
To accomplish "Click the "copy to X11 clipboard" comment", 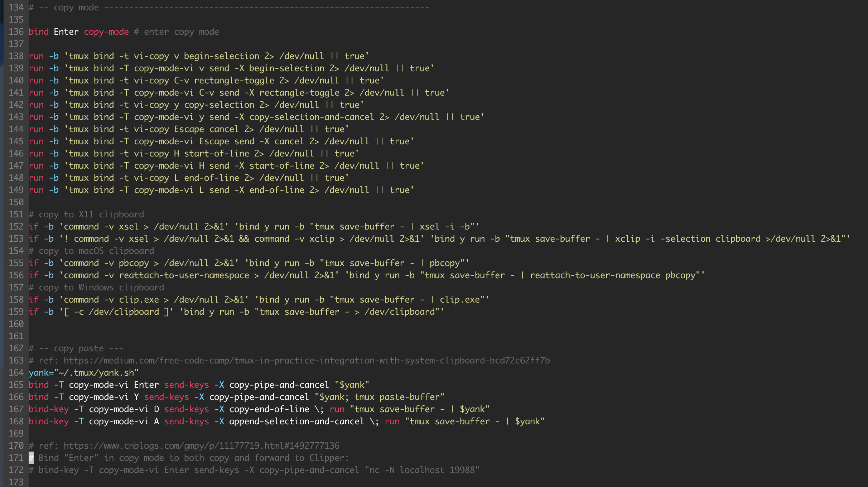I will (91, 214).
